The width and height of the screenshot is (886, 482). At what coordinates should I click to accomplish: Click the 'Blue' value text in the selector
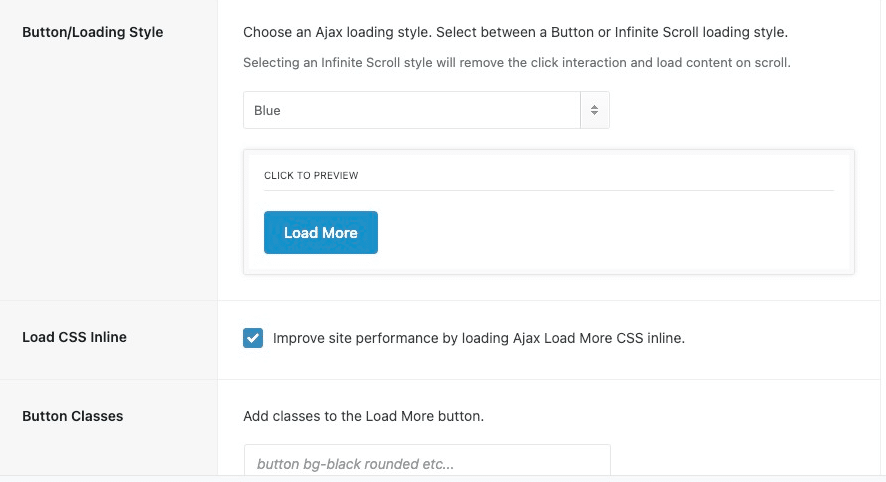(x=267, y=111)
